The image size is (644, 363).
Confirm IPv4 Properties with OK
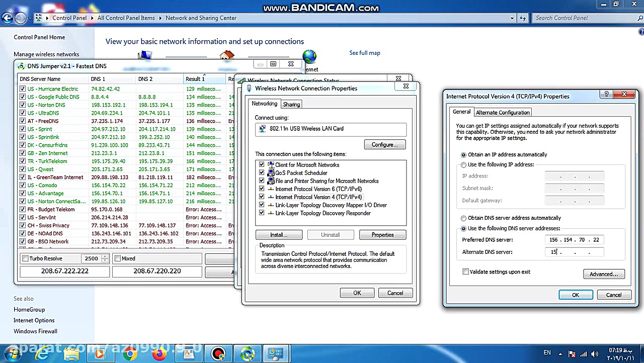pyautogui.click(x=576, y=295)
